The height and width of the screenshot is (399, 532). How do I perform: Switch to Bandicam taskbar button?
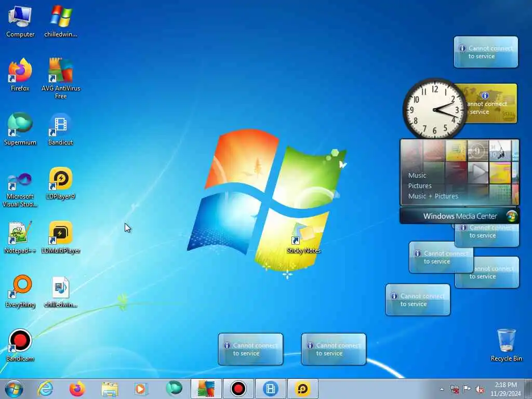pyautogui.click(x=238, y=389)
